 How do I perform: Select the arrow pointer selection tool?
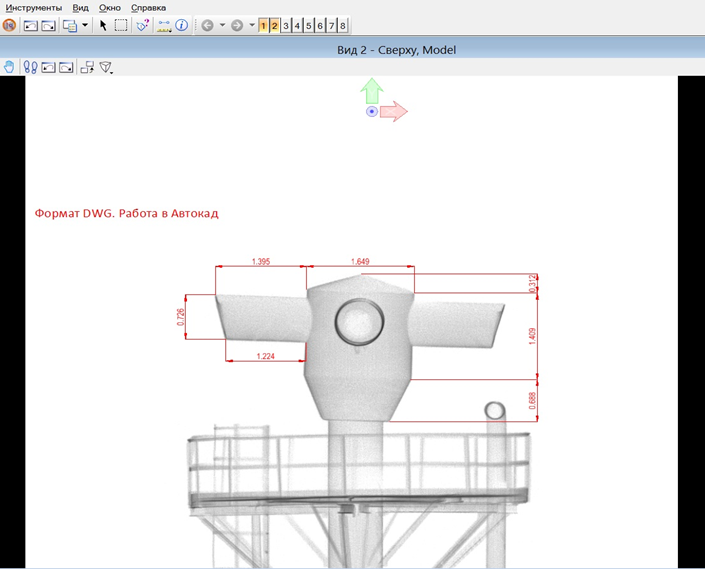[x=103, y=25]
